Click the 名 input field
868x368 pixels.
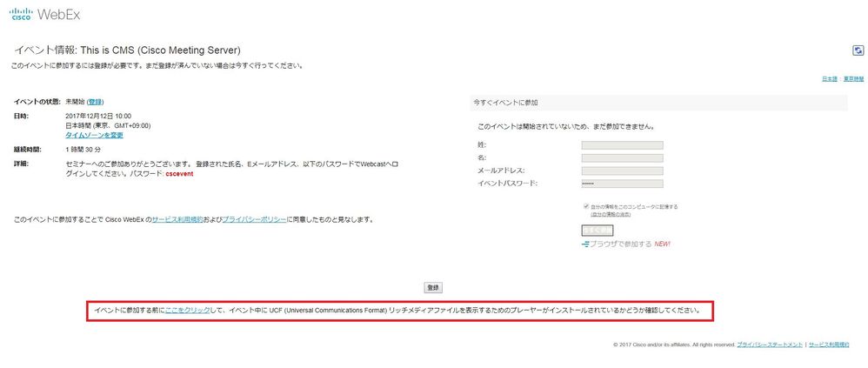(x=622, y=158)
